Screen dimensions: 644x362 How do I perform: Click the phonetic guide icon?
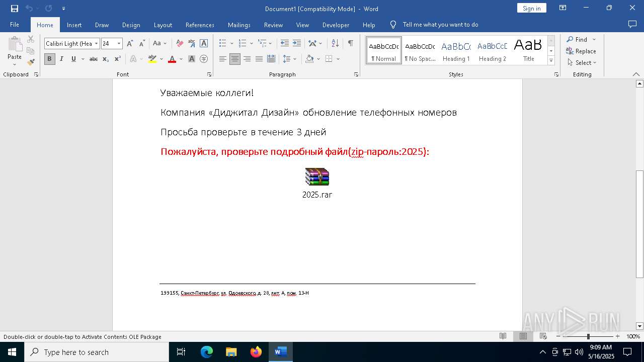[192, 44]
